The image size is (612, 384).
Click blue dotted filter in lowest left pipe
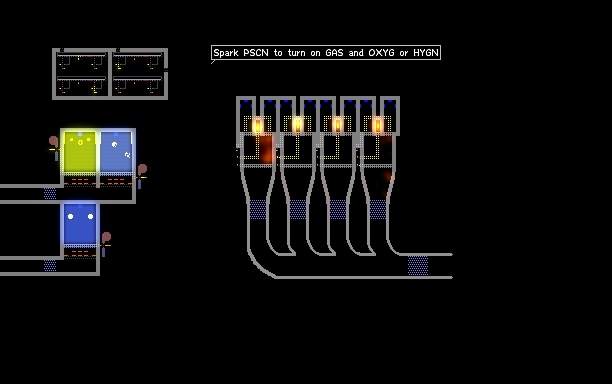50,266
